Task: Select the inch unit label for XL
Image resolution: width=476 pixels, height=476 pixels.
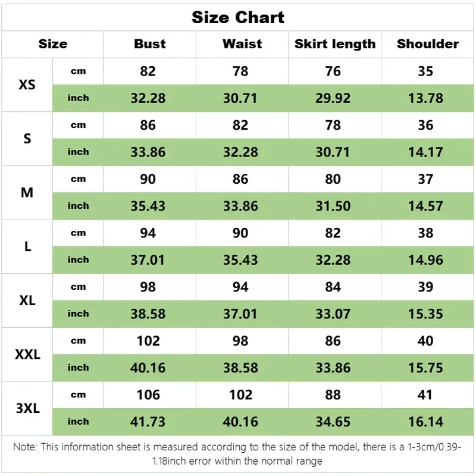Action: tap(78, 314)
